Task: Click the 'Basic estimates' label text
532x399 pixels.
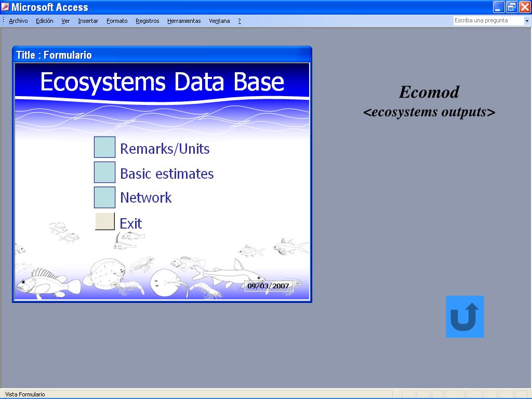Action: click(167, 174)
